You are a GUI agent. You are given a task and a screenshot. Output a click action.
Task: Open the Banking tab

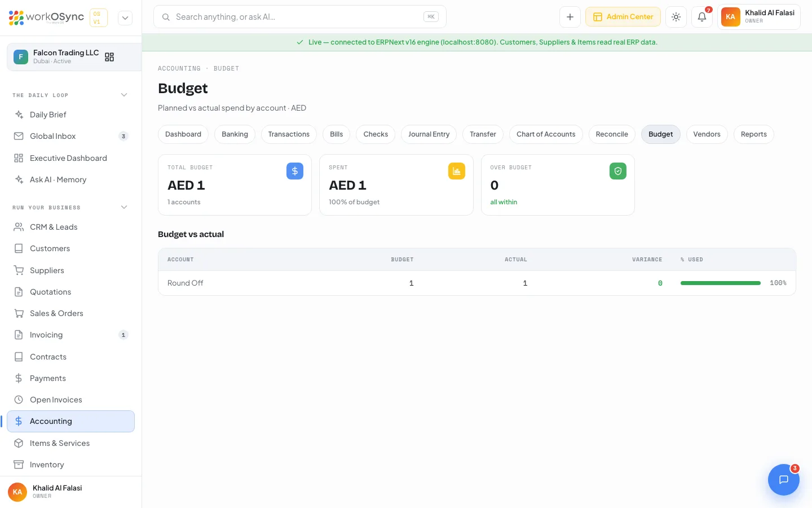(x=235, y=134)
